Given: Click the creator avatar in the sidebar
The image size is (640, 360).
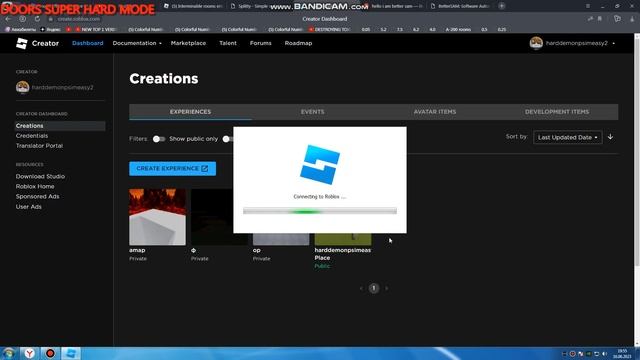Looking at the screenshot, I should point(22,87).
